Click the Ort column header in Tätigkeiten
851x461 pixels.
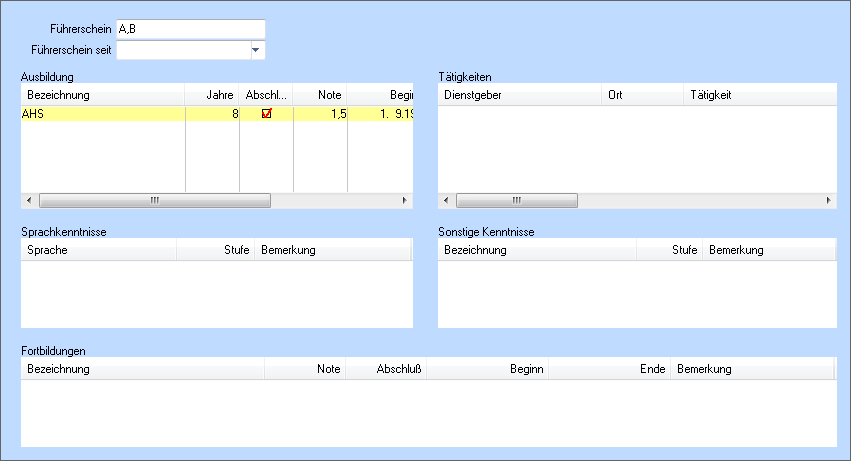642,95
